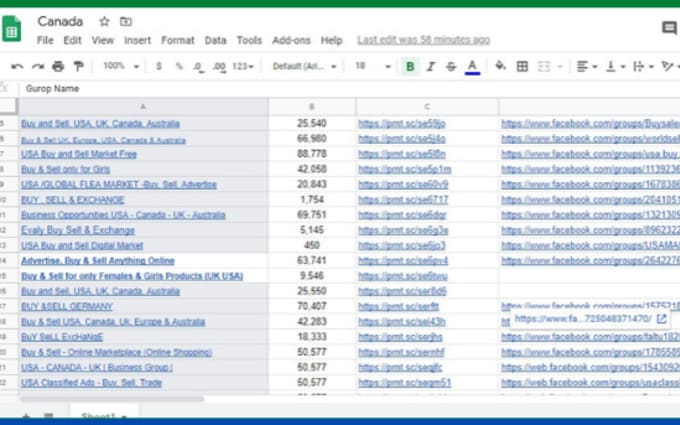Select cell with value 1,754
The height and width of the screenshot is (425, 680).
click(312, 199)
